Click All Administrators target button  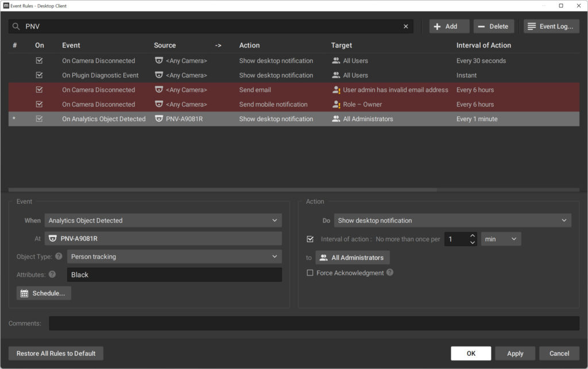tap(353, 258)
